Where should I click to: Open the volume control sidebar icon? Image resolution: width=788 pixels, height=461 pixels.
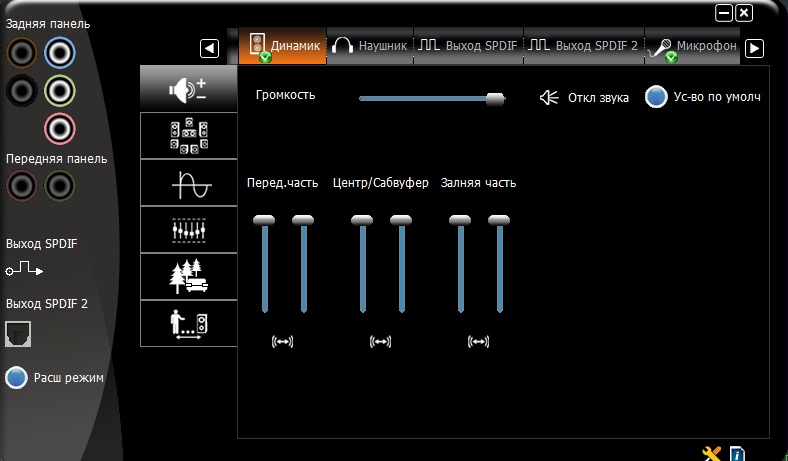pos(189,89)
